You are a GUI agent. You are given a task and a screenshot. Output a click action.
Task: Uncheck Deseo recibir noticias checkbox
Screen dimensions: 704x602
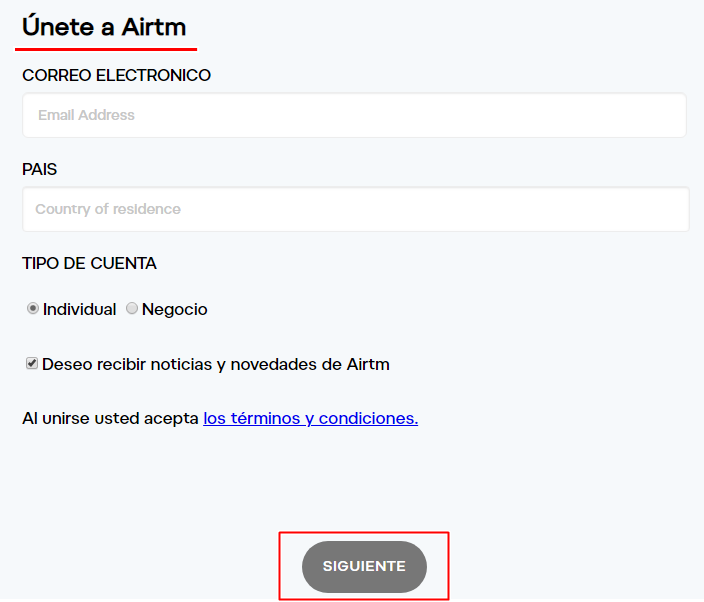pos(31,363)
